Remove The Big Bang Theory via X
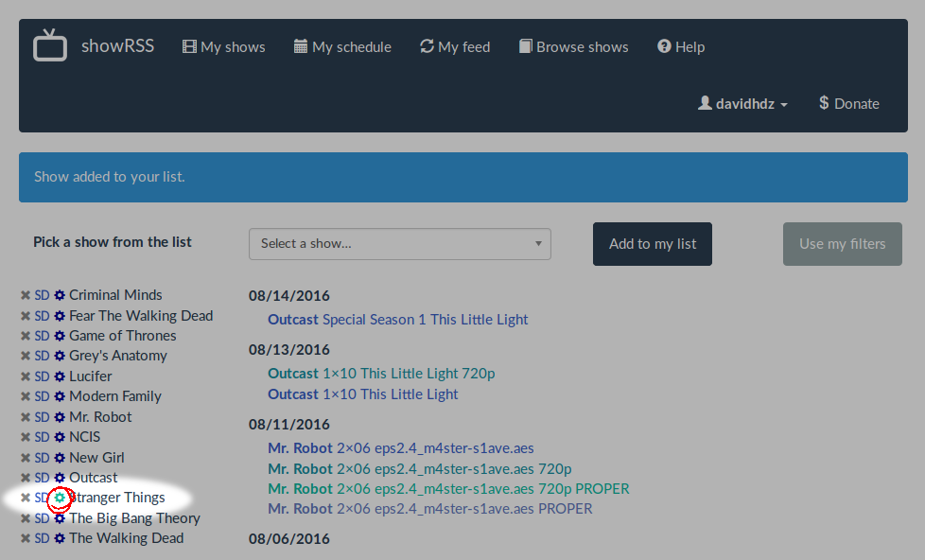This screenshot has height=560, width=925. click(x=26, y=518)
